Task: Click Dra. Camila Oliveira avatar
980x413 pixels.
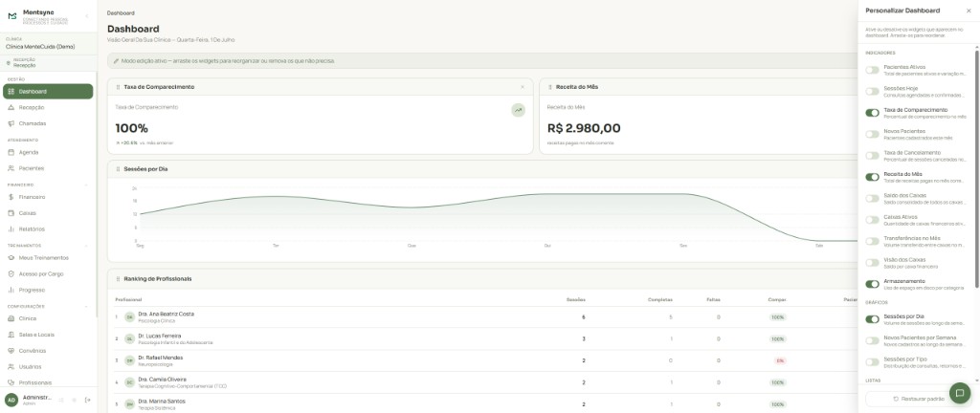Action: pos(129,382)
